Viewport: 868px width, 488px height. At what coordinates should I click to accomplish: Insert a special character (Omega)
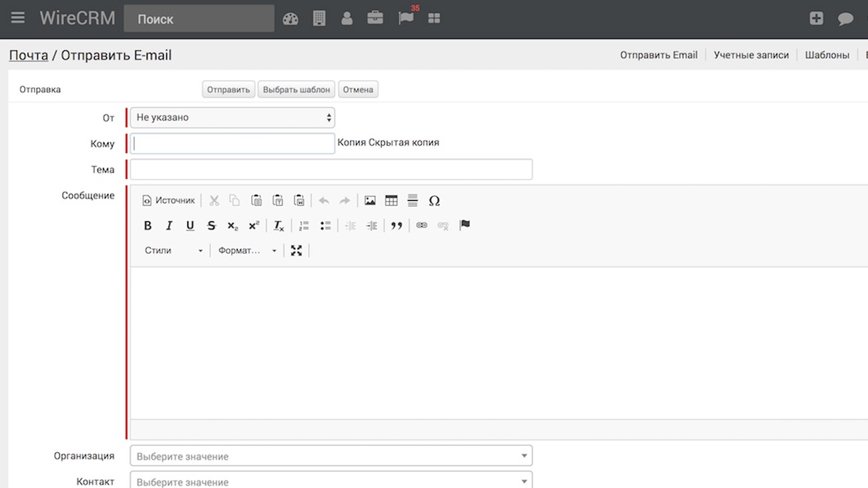tap(434, 200)
